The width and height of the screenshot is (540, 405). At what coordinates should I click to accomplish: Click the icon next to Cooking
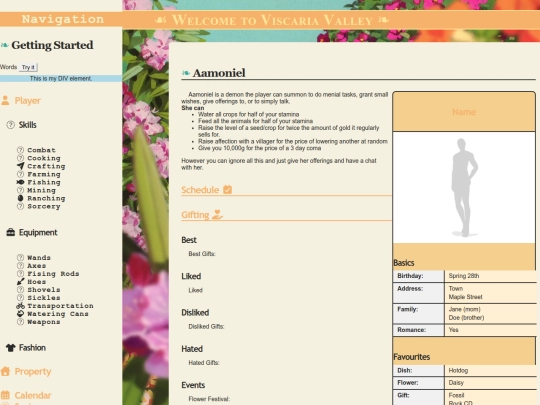click(20, 158)
